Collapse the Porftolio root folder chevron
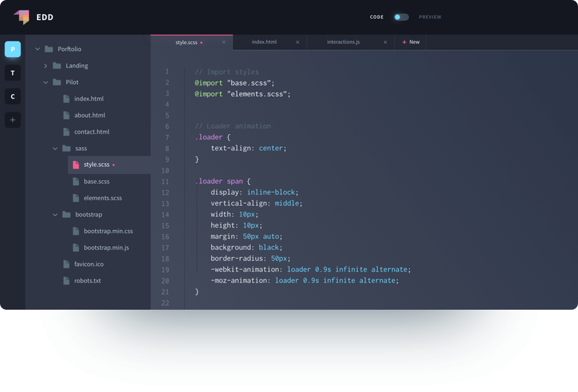The image size is (578, 392). (38, 49)
